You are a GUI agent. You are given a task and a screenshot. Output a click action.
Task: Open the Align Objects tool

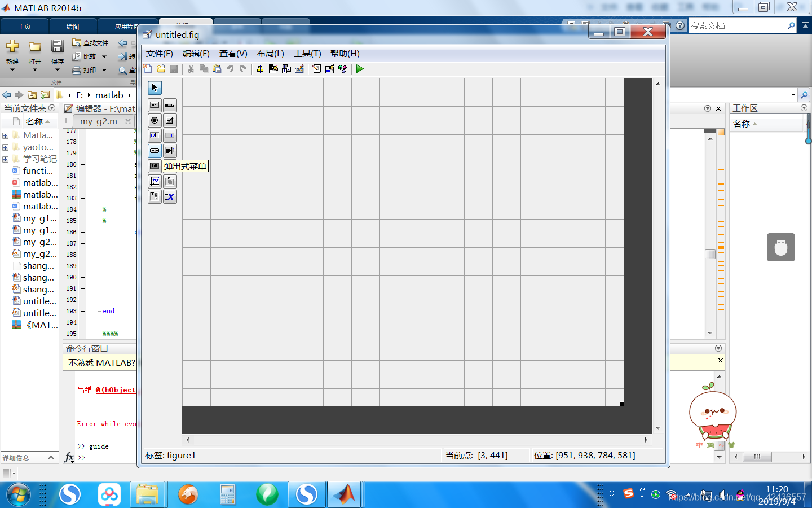tap(261, 69)
